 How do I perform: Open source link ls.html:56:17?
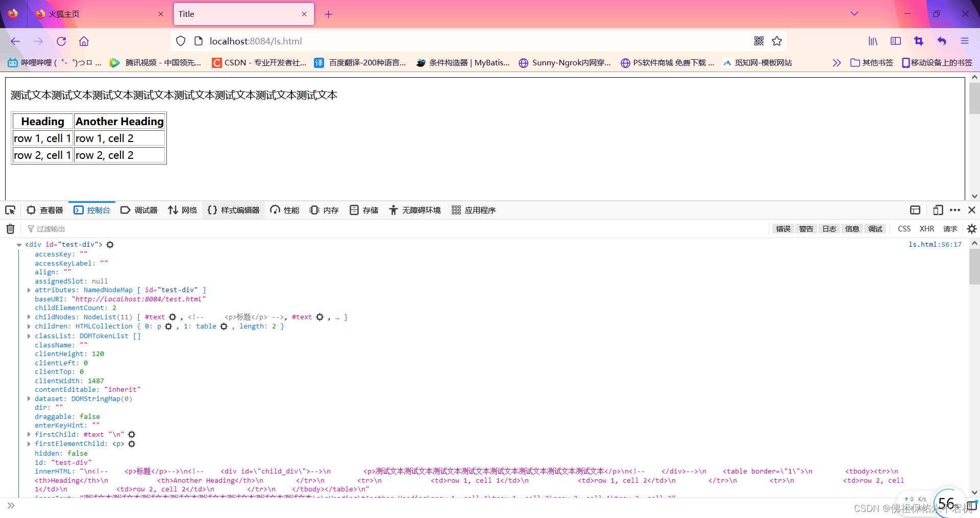(x=935, y=245)
